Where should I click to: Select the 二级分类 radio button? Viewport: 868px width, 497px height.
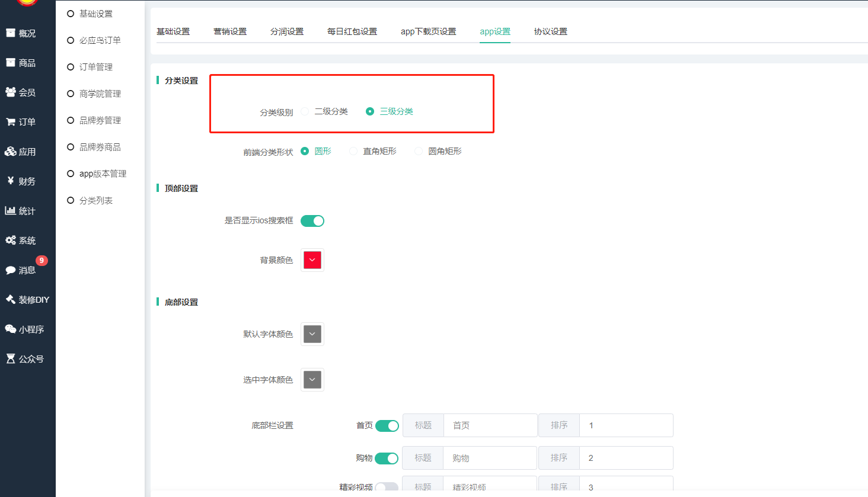pos(305,111)
